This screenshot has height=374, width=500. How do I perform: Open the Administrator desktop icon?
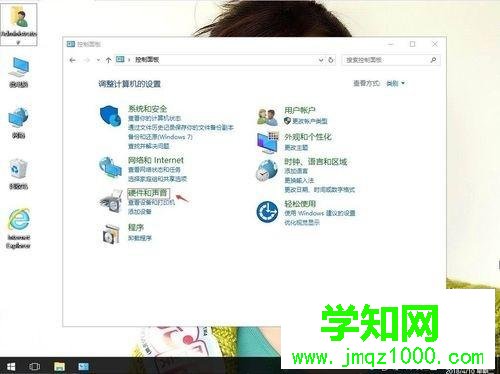(x=19, y=25)
